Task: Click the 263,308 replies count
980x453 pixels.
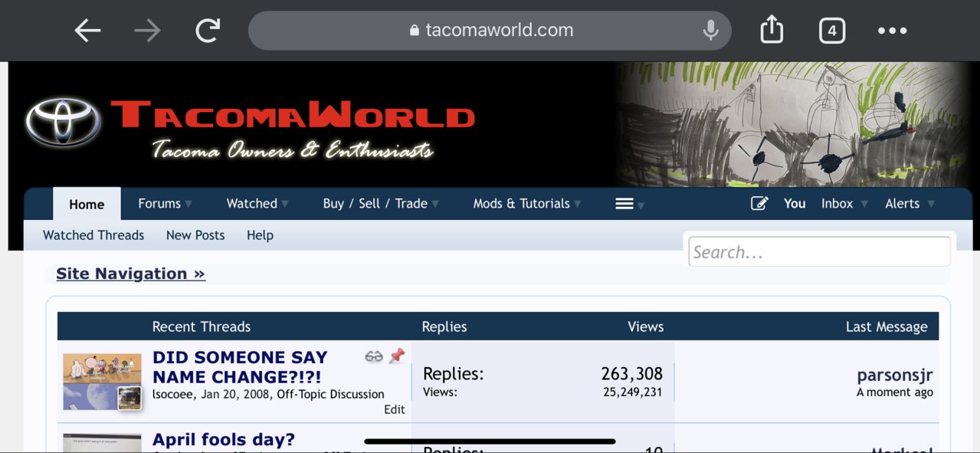Action: click(x=632, y=374)
